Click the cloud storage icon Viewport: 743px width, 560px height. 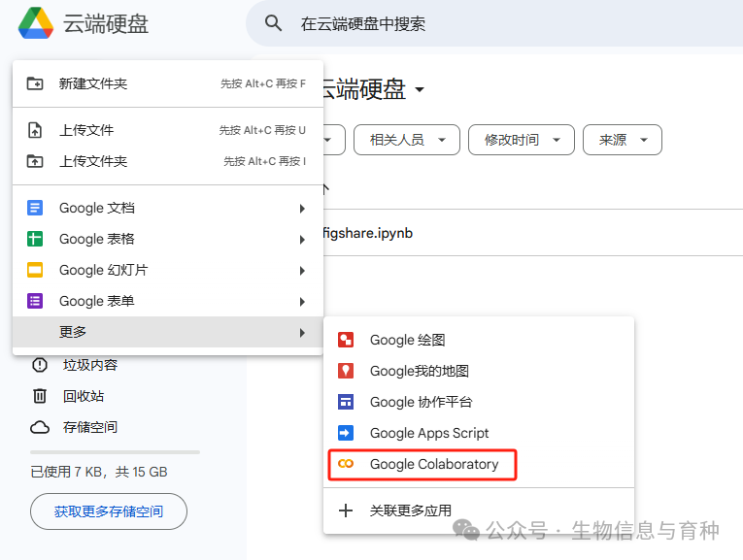(x=39, y=427)
